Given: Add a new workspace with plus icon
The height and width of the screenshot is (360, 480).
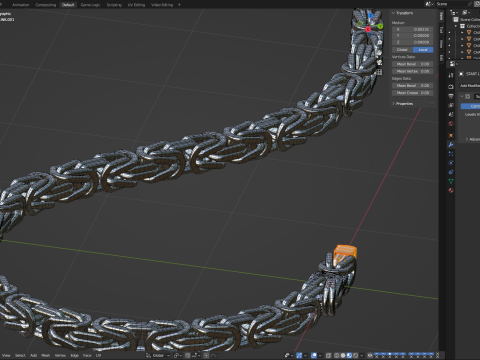Looking at the screenshot, I should (179, 5).
